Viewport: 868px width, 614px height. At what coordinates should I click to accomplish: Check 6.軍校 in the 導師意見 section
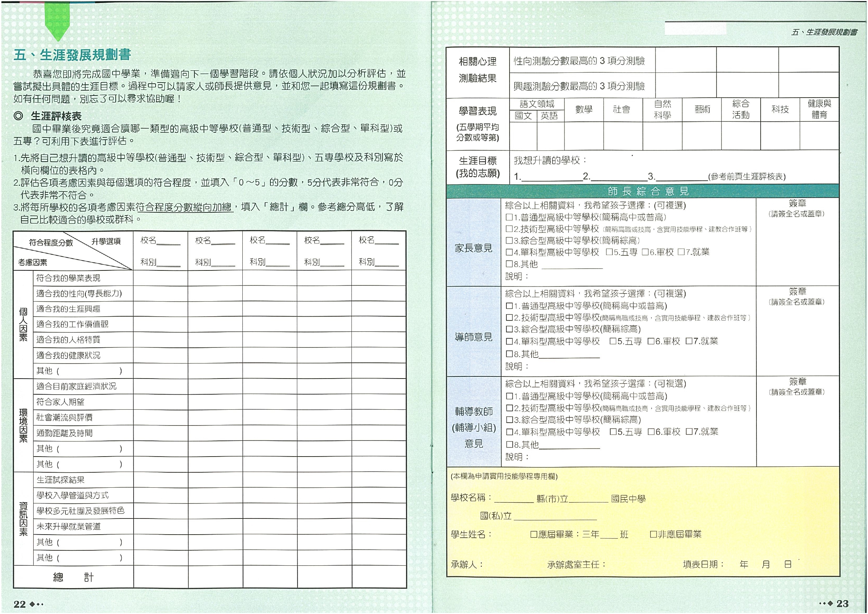tap(651, 341)
